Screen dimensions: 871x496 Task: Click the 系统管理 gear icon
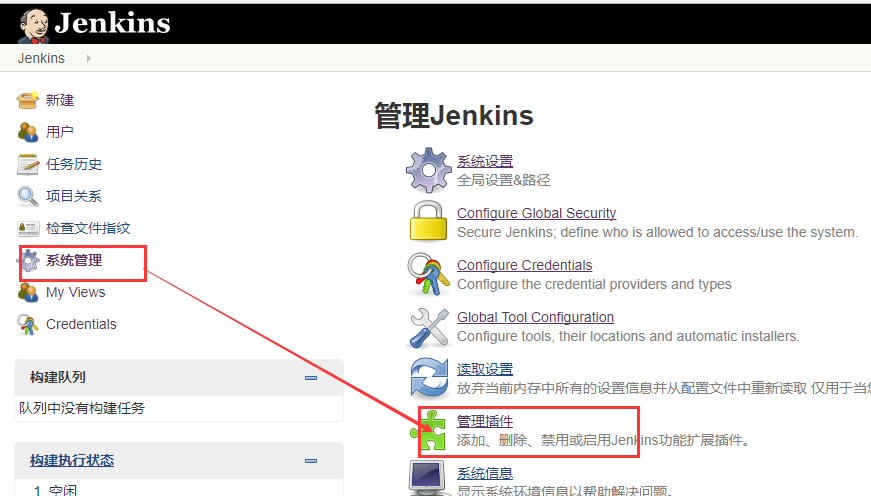(x=30, y=260)
